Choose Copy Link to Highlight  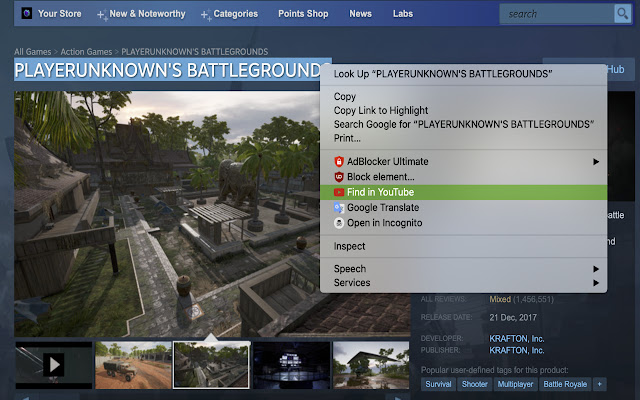click(463, 111)
